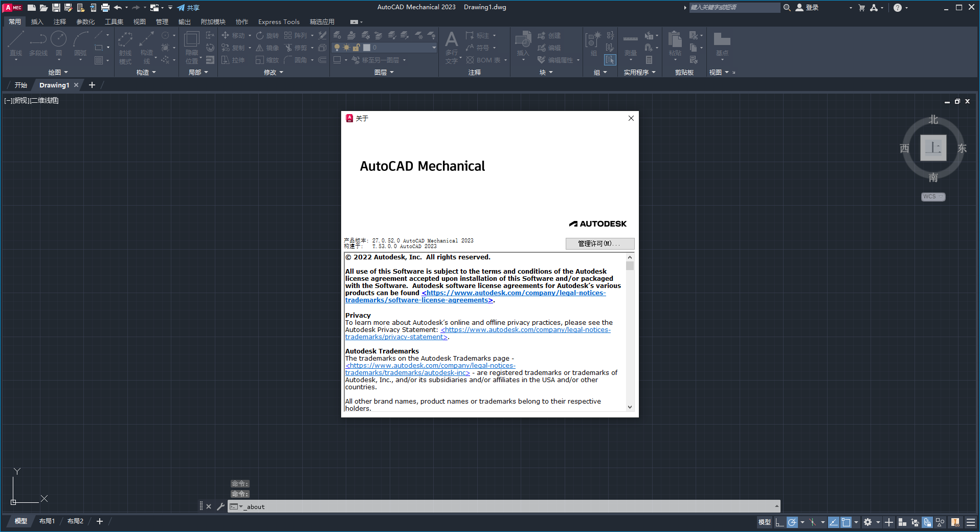Click the 管理许可(M) button
The width and height of the screenshot is (980, 532).
click(599, 243)
